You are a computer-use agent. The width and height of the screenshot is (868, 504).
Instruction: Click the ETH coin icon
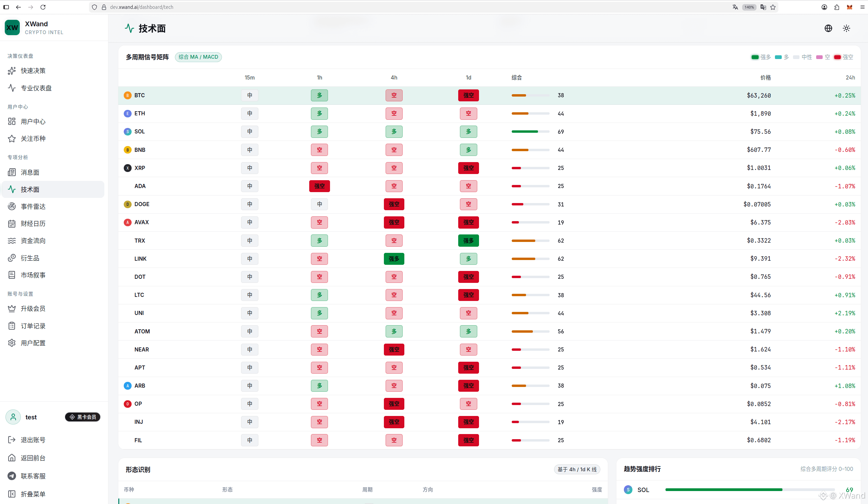(x=128, y=113)
